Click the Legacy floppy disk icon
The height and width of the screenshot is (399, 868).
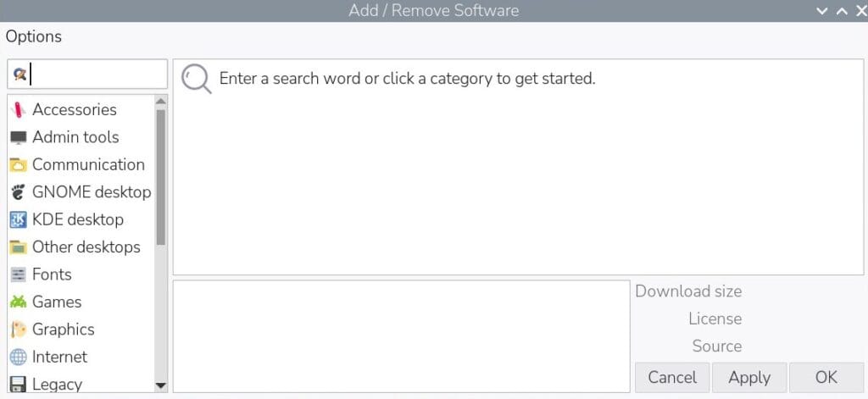click(18, 384)
